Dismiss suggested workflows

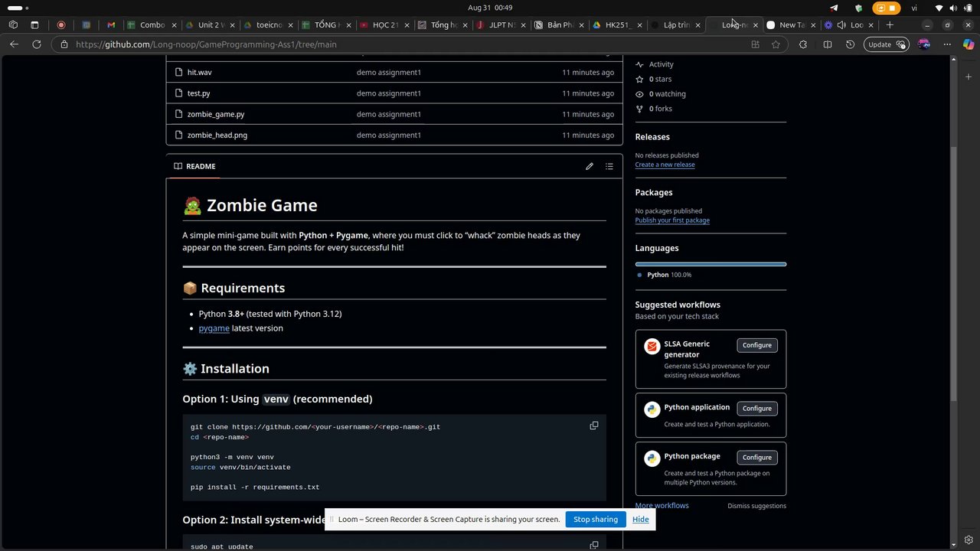pos(756,506)
